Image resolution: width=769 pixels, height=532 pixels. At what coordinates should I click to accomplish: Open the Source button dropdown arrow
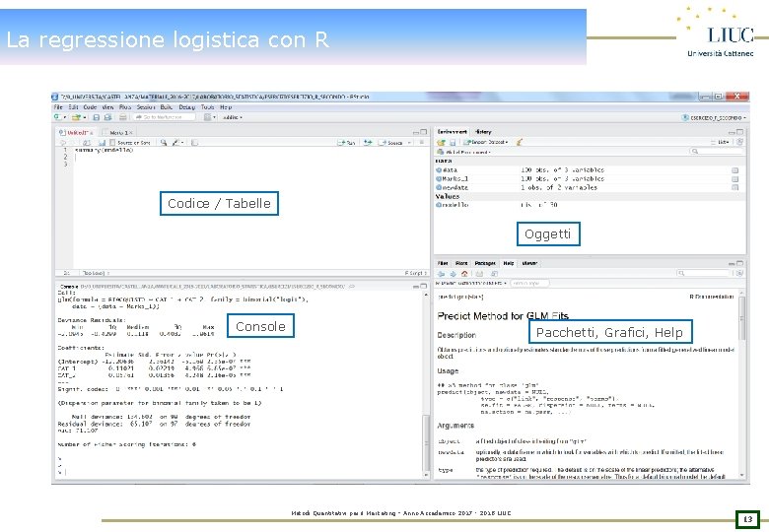pyautogui.click(x=409, y=143)
